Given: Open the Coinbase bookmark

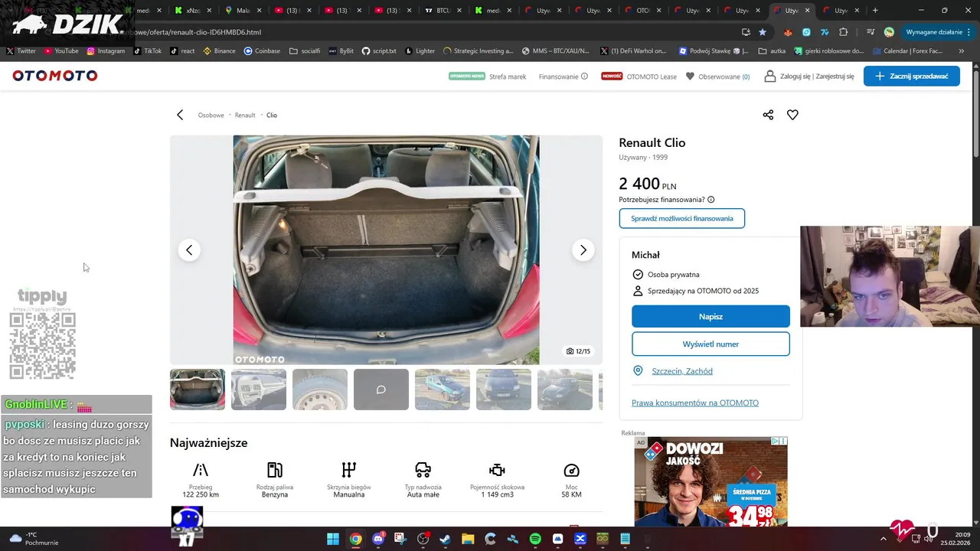Looking at the screenshot, I should tap(262, 51).
